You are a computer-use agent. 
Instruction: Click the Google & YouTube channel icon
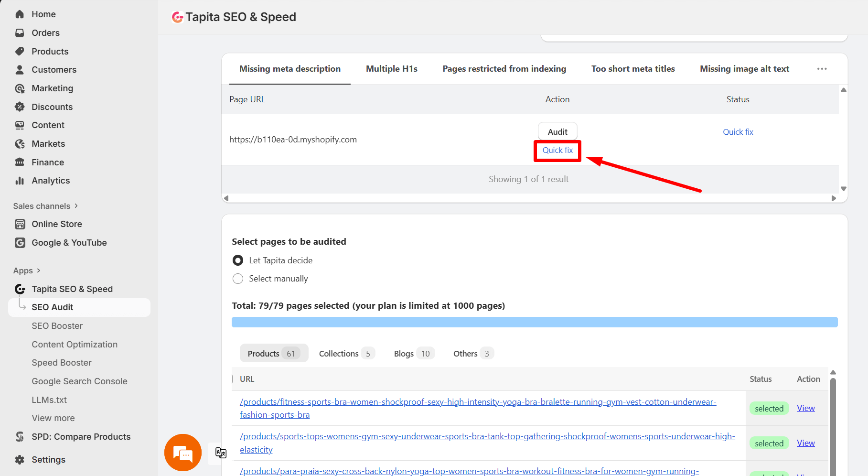point(20,243)
